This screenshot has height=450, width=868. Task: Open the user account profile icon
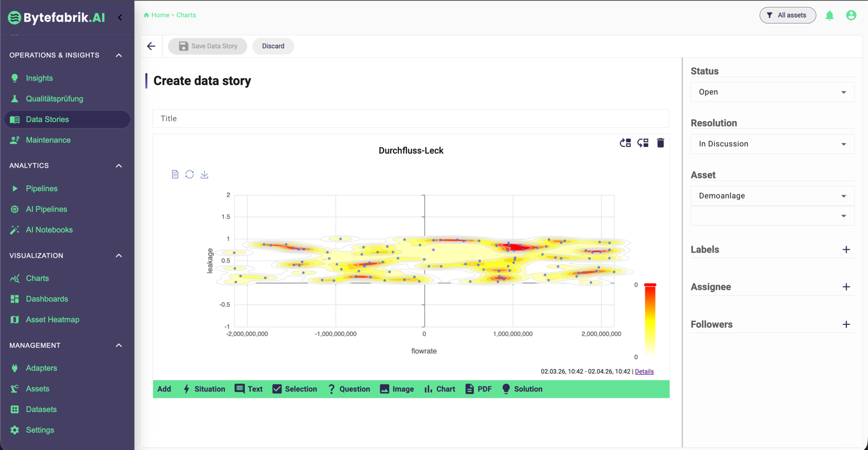pyautogui.click(x=851, y=15)
